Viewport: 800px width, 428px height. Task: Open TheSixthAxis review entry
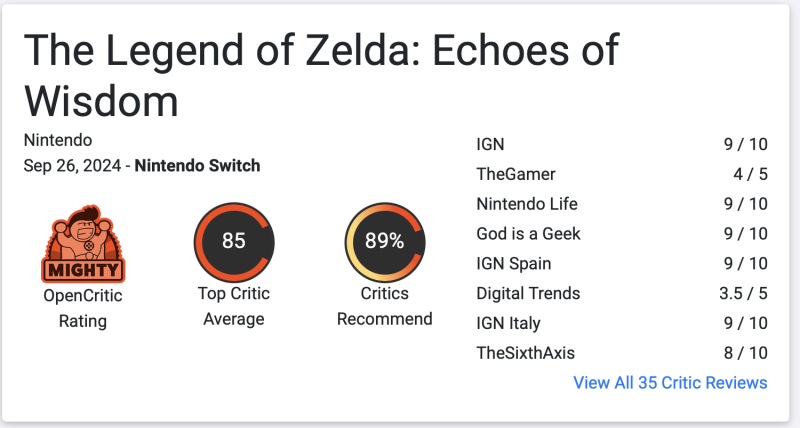[x=525, y=353]
